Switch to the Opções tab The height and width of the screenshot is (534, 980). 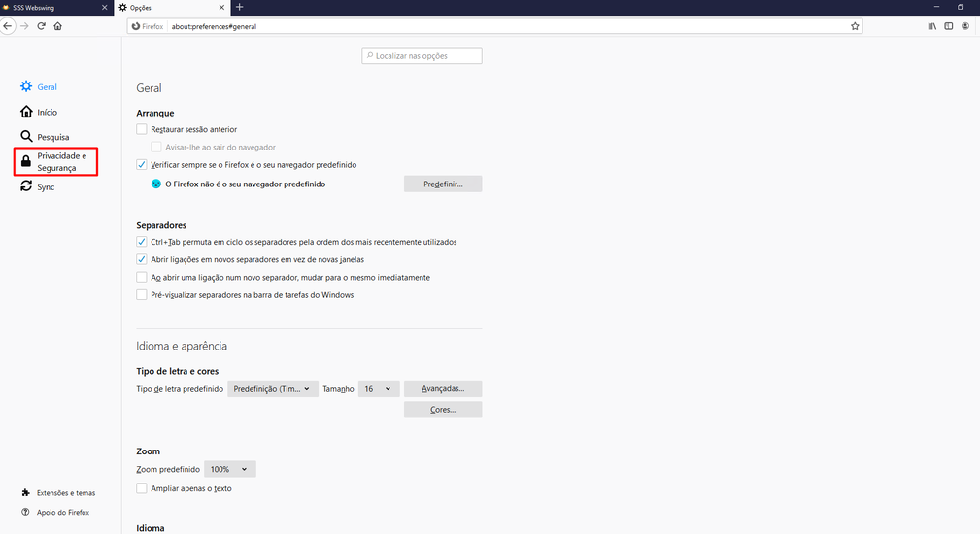point(171,8)
